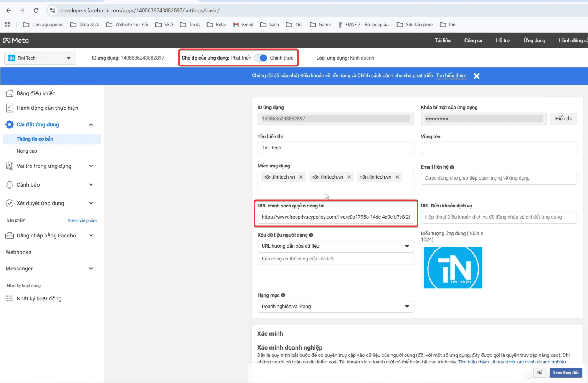The image size is (588, 383).
Task: Click the ID ứng dụng field
Action: pos(335,119)
